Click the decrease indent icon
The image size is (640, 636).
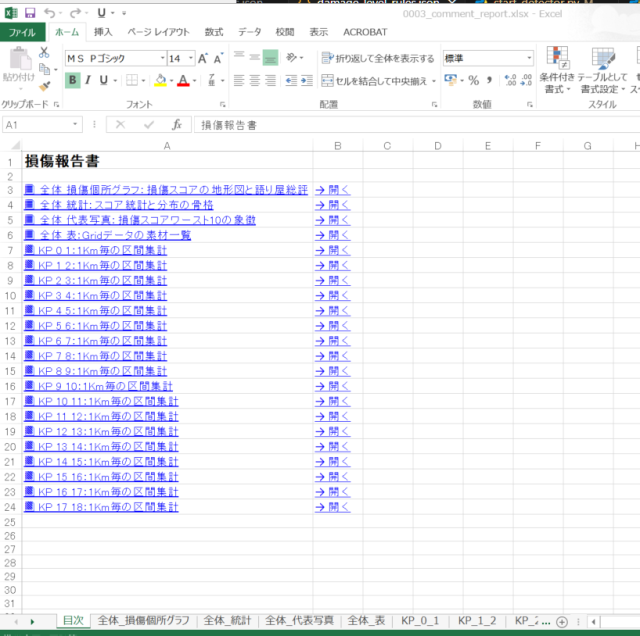tap(291, 80)
